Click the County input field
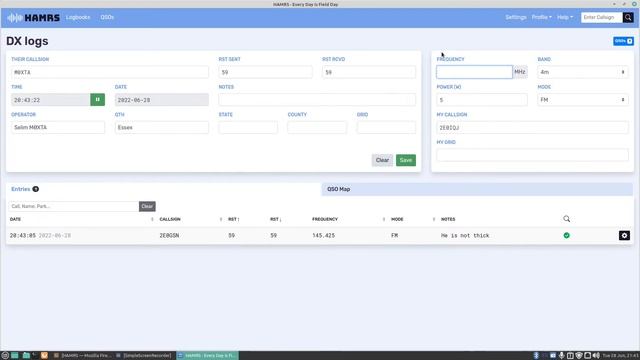Image resolution: width=640 pixels, height=360 pixels. click(317, 127)
